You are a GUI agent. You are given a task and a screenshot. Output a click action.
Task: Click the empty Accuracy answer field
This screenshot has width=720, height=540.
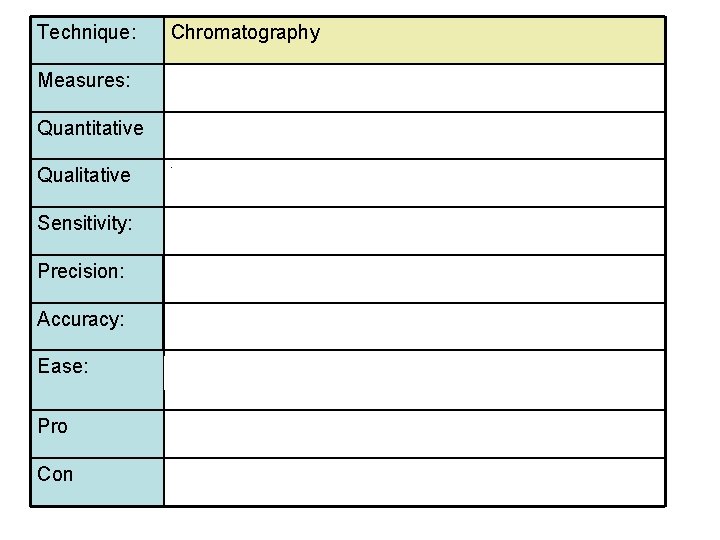pyautogui.click(x=414, y=326)
